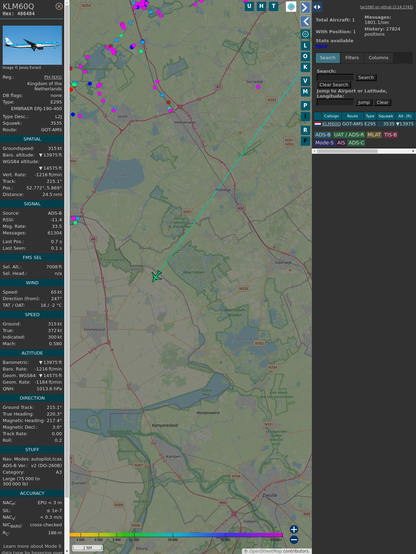Click the magenta marker near Gorredijk
The image size is (416, 554).
point(258,87)
